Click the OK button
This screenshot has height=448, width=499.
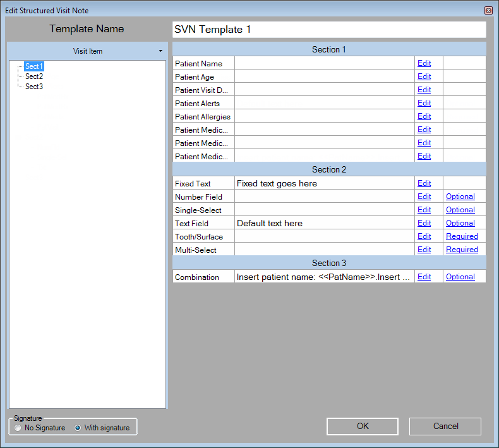(x=362, y=427)
